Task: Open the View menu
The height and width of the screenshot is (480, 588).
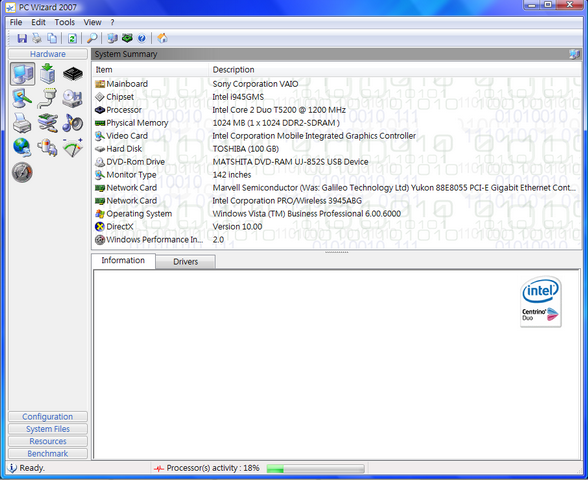Action: pos(92,22)
